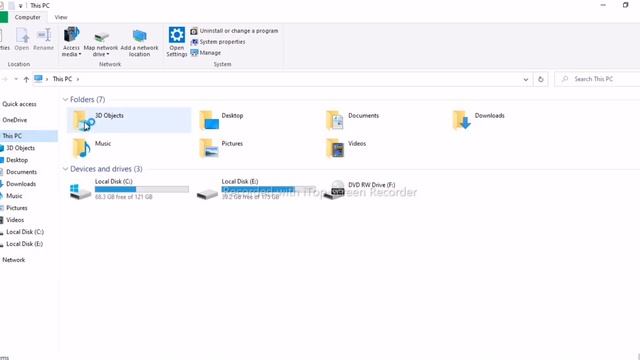Open OneDrive in navigation pane
The height and width of the screenshot is (360, 640).
15,120
